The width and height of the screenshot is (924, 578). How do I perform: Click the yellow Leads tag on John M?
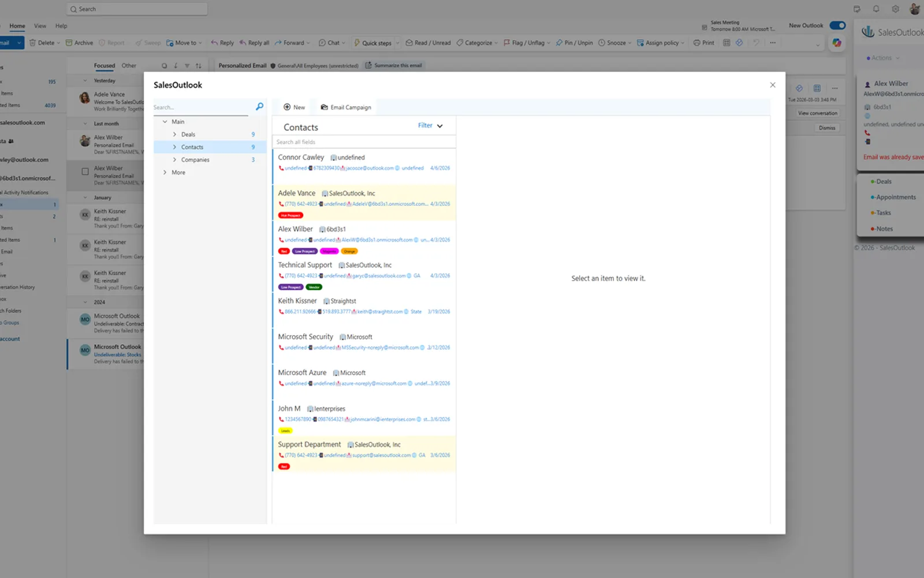285,431
